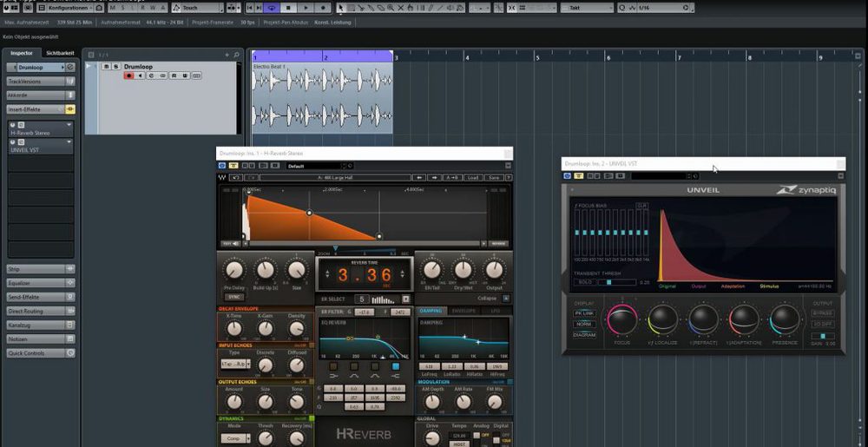Click the add track plus icon
Viewport: 868px width, 447px height.
[x=227, y=55]
